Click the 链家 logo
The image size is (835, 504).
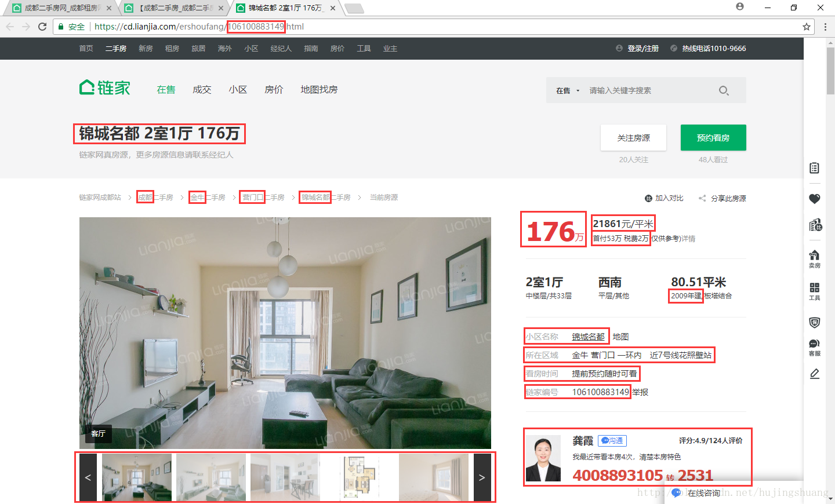[105, 88]
